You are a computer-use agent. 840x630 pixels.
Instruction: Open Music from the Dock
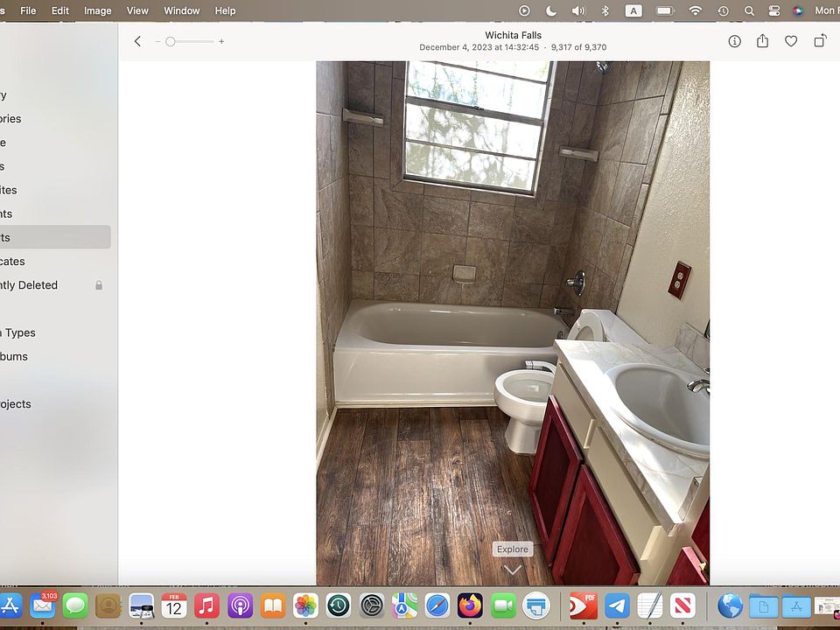click(206, 606)
